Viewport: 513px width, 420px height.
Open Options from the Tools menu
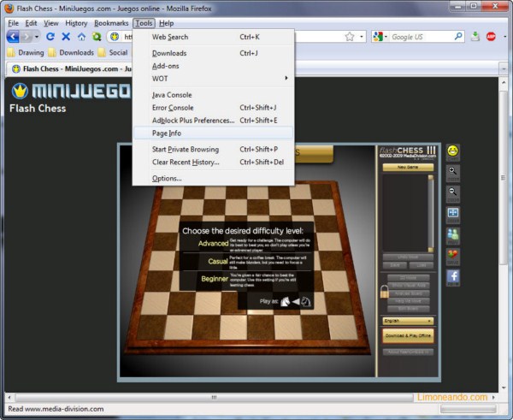pos(213,179)
